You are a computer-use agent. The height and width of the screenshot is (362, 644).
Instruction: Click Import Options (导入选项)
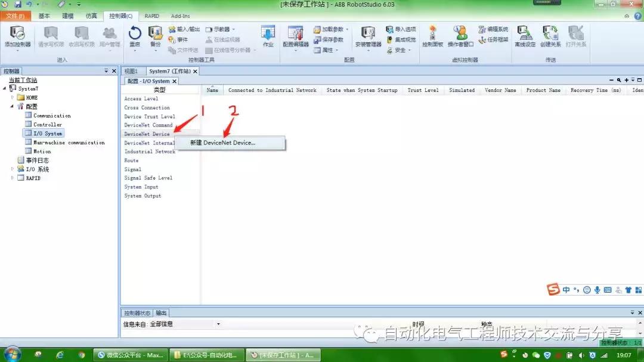tap(401, 29)
